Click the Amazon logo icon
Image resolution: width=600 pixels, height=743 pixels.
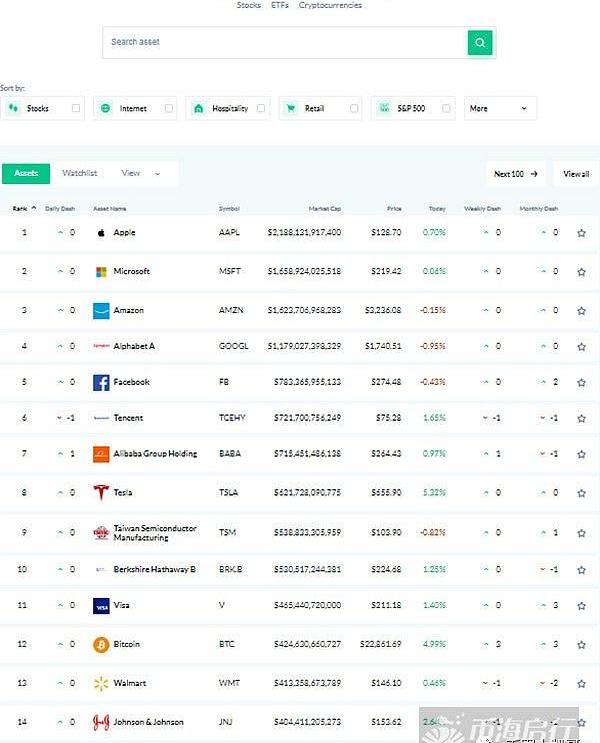[101, 311]
